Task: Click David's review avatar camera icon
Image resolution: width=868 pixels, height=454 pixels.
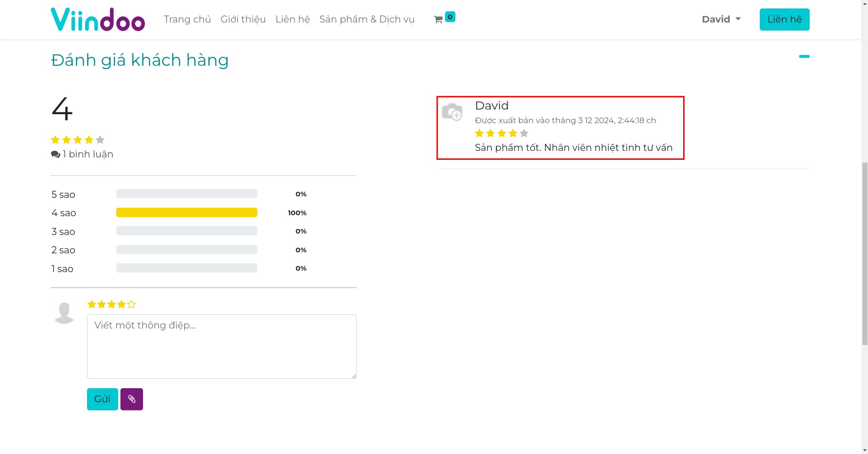Action: click(x=452, y=112)
